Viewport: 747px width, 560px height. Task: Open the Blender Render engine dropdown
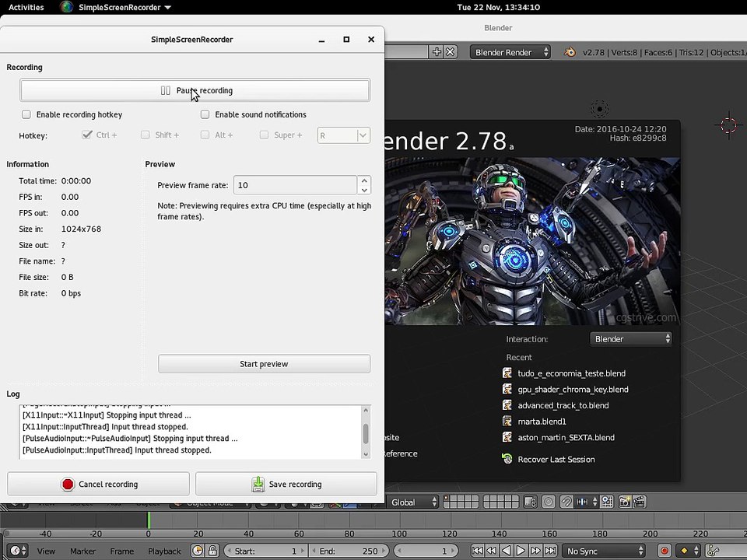(510, 52)
